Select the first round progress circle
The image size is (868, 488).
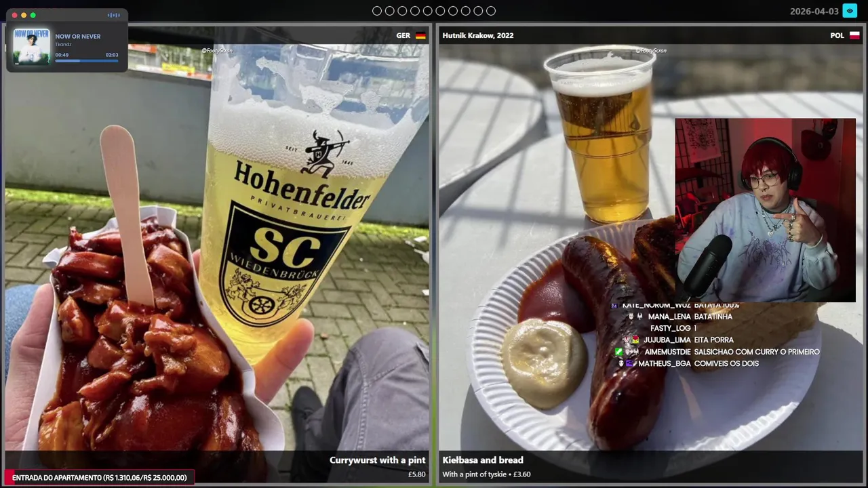[377, 11]
